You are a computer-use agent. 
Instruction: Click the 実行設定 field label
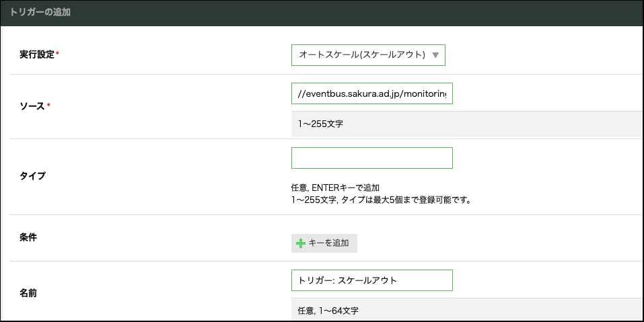(x=37, y=54)
